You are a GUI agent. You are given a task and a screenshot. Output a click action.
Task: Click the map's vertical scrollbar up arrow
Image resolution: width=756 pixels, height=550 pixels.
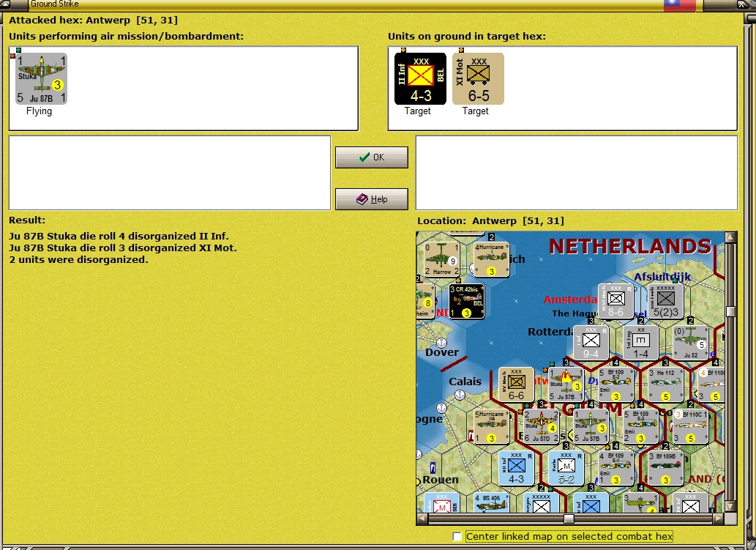tap(730, 237)
